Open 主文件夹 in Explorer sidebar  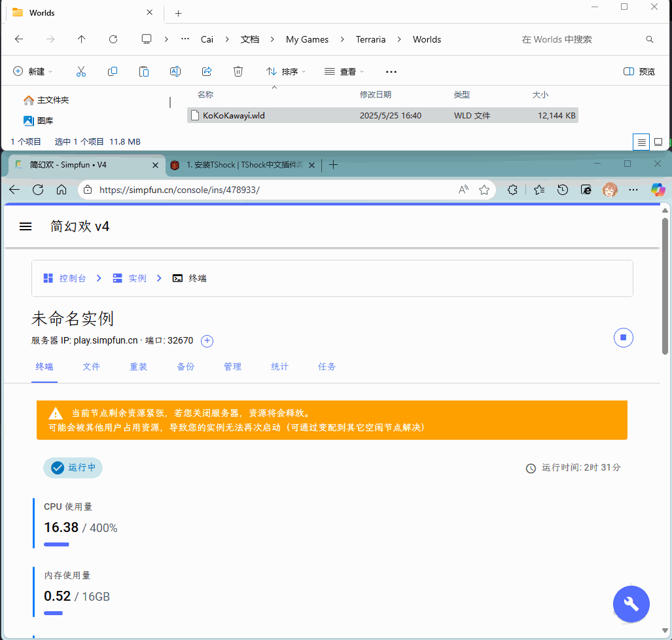click(x=46, y=100)
